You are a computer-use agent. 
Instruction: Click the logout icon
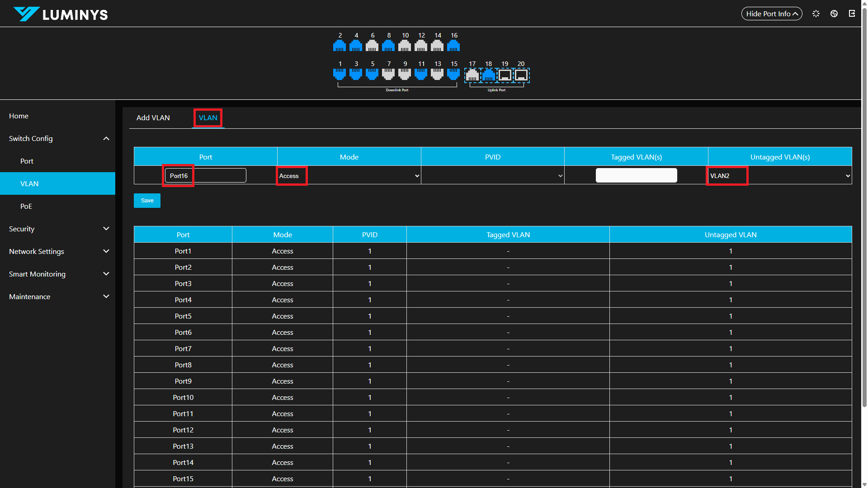pyautogui.click(x=852, y=14)
